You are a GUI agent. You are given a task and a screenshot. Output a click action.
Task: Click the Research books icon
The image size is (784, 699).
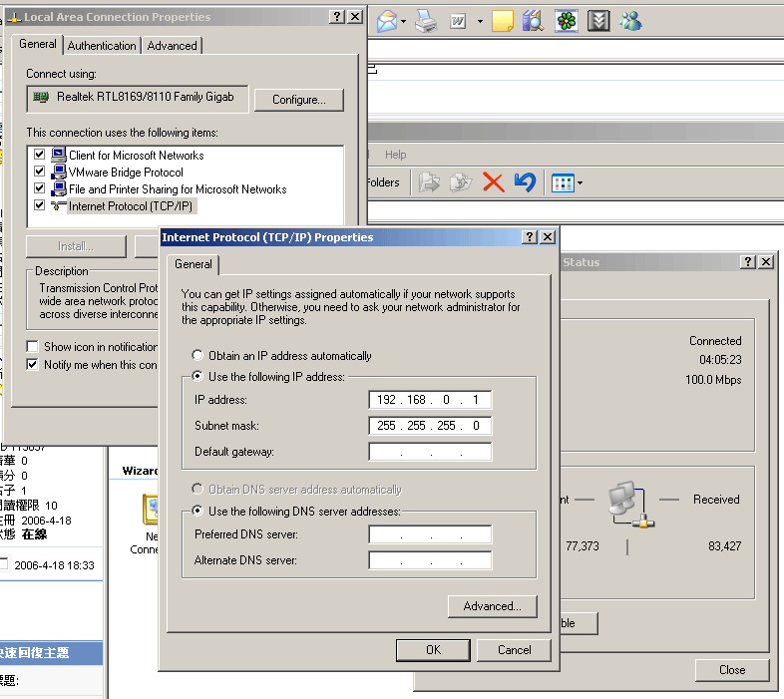534,21
